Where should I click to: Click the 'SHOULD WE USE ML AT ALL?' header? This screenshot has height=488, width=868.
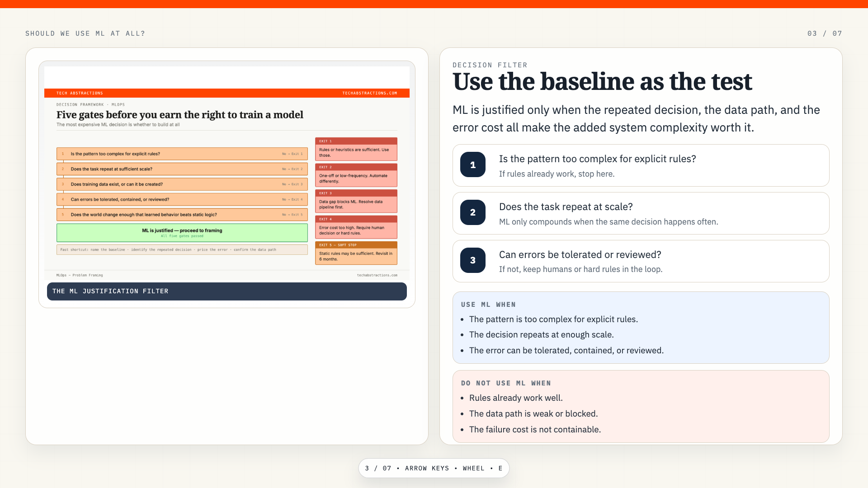[85, 33]
